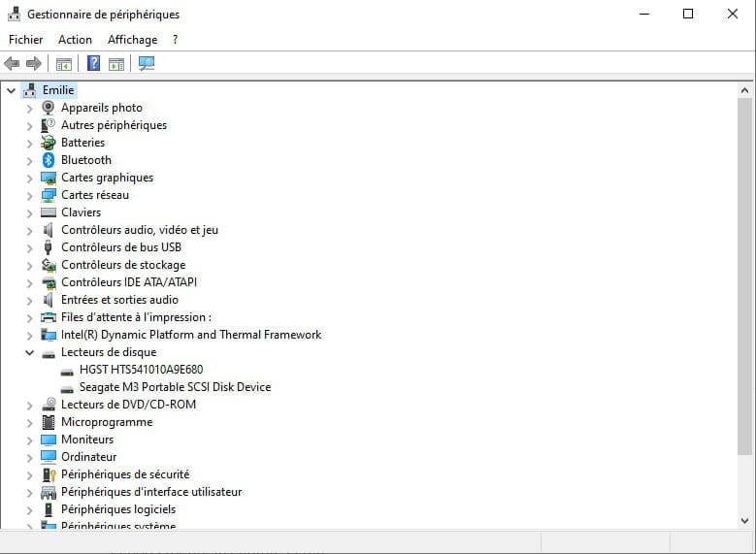Viewport: 756px width, 554px height.
Task: Collapse the Emilie root node
Action: click(11, 90)
